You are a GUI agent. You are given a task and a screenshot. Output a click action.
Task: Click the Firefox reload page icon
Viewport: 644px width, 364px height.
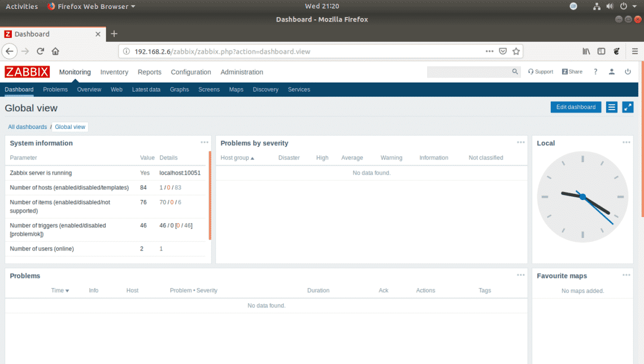pos(41,51)
